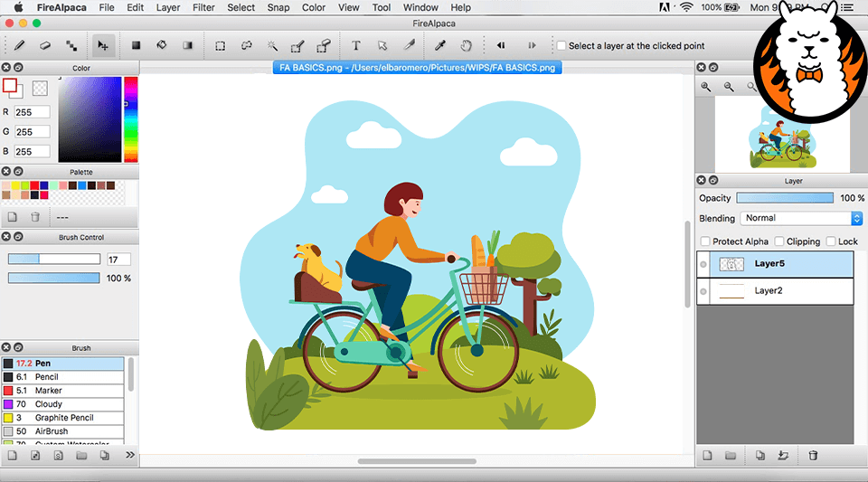Screen dimensions: 868x482
Task: Delete the selected layer with trash icon
Action: 813,456
